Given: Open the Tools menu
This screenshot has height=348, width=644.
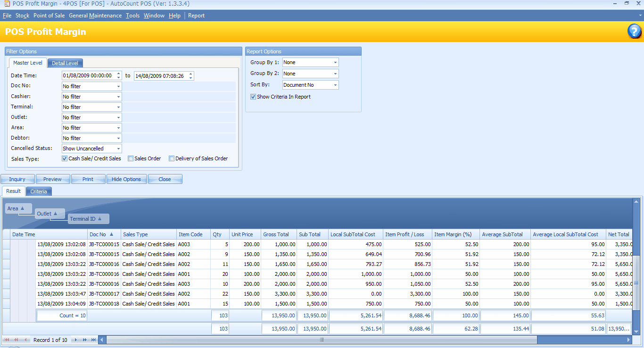Looking at the screenshot, I should pos(133,16).
